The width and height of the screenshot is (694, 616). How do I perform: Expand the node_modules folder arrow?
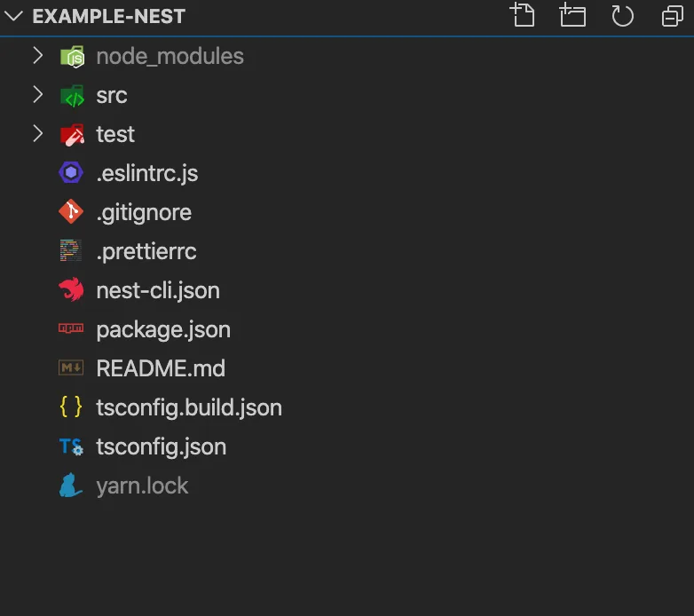(x=37, y=56)
